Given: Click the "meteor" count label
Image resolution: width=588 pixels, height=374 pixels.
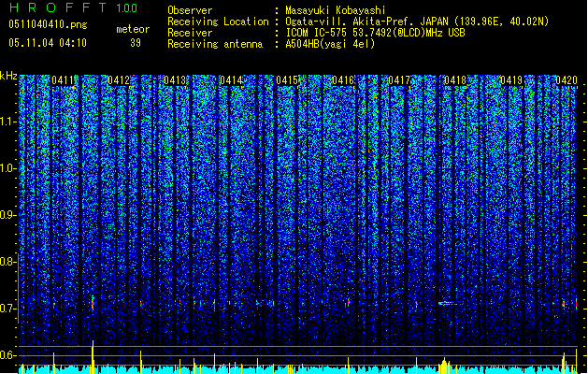Looking at the screenshot, I should click(x=133, y=29).
